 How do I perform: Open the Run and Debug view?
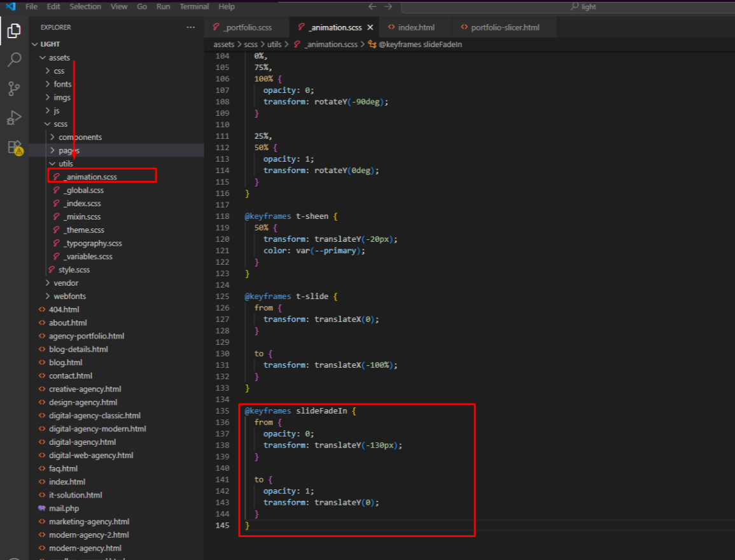pyautogui.click(x=14, y=117)
